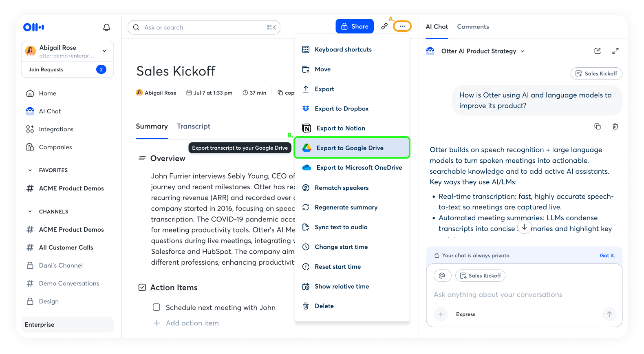The image size is (644, 354).
Task: Select Reset start time
Action: point(352,267)
